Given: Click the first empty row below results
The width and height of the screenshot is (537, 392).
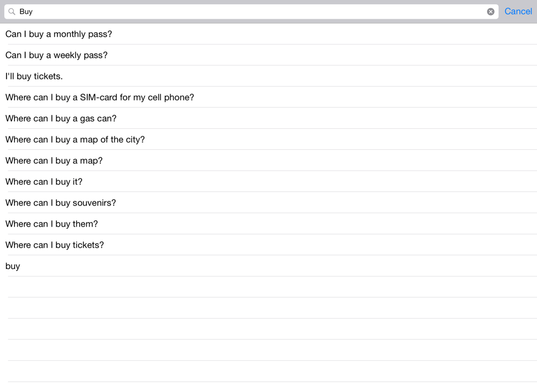Looking at the screenshot, I should tap(268, 287).
